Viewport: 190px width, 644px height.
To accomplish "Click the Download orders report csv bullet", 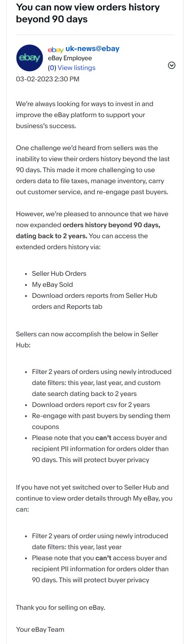I will coord(91,405).
